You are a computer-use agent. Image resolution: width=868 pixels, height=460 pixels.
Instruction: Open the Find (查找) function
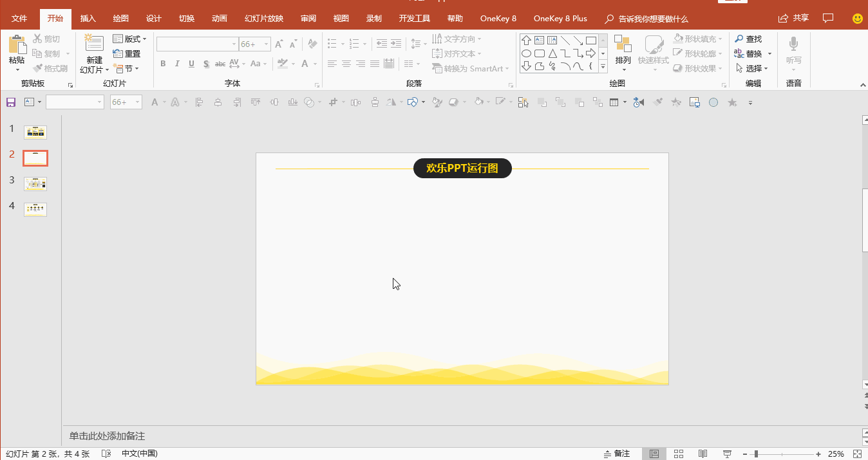click(x=751, y=39)
